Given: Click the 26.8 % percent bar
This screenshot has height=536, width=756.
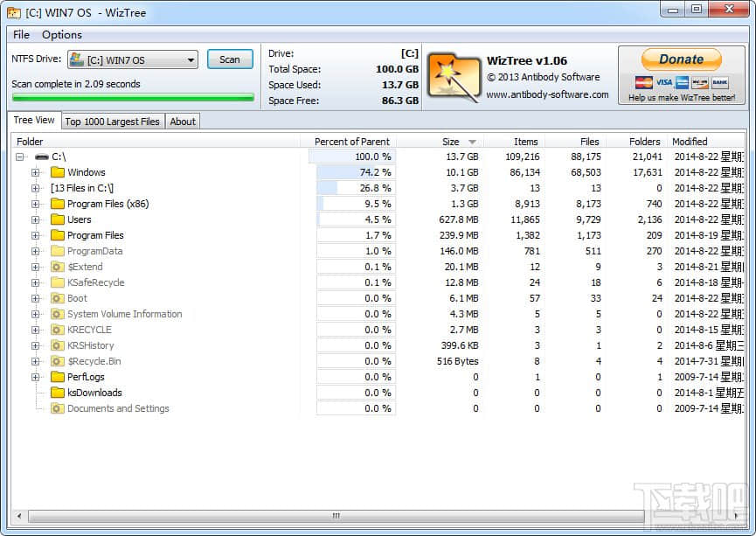Looking at the screenshot, I should point(356,188).
